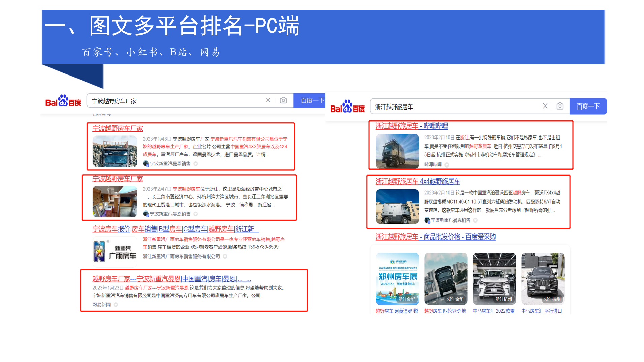This screenshot has height=362, width=644.
Task: Open 中马房车汇 平行进口 product image card
Action: (x=543, y=279)
